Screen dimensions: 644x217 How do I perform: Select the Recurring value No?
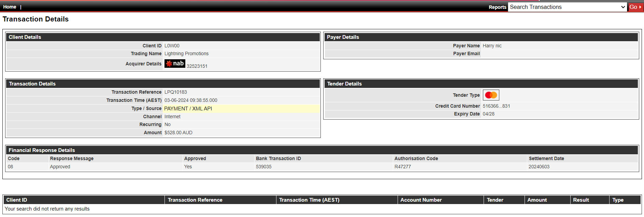coord(168,124)
